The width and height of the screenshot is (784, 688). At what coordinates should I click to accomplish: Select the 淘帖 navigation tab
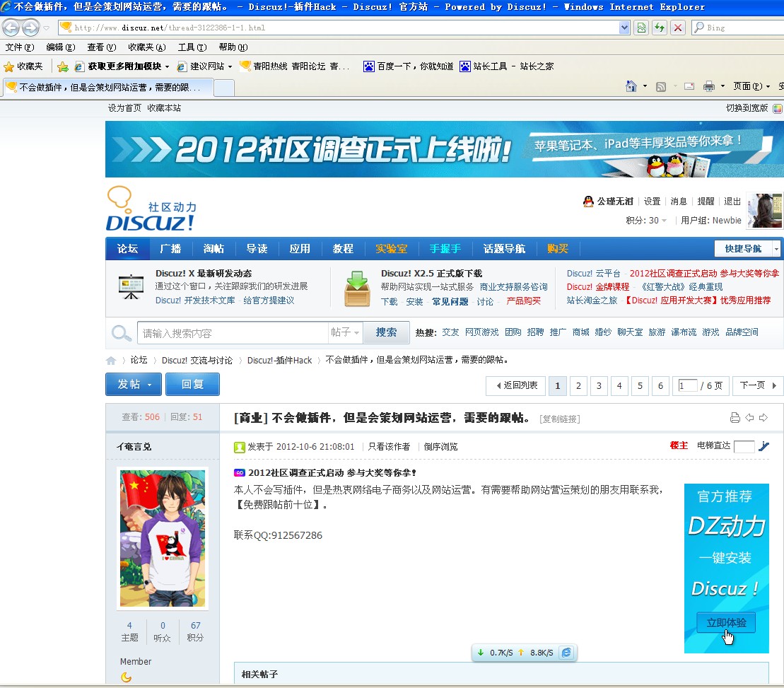pyautogui.click(x=213, y=248)
